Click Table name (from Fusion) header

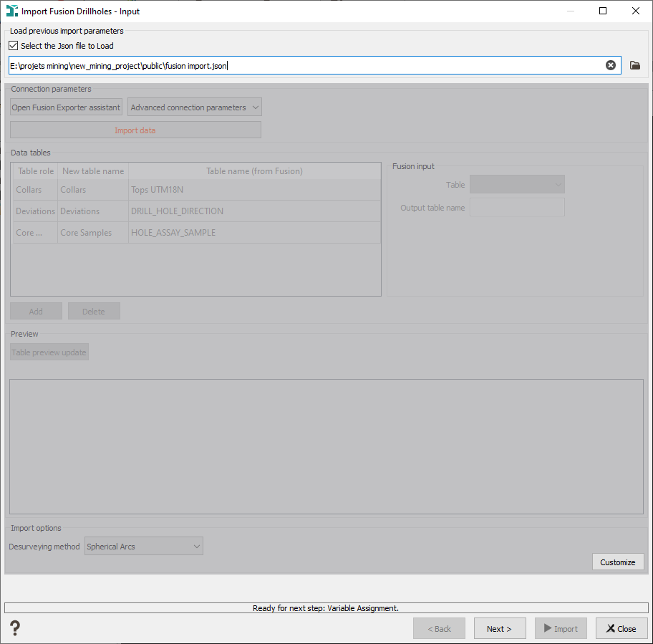click(x=254, y=170)
